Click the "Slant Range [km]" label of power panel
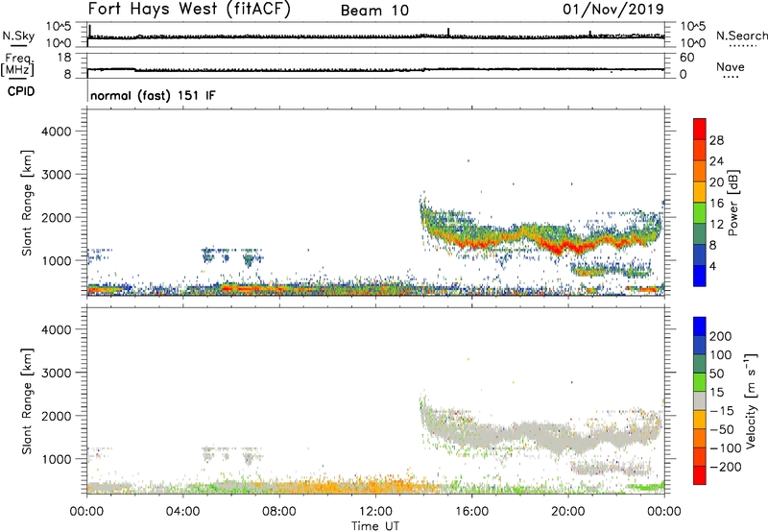This screenshot has height=532, width=768. (x=27, y=203)
